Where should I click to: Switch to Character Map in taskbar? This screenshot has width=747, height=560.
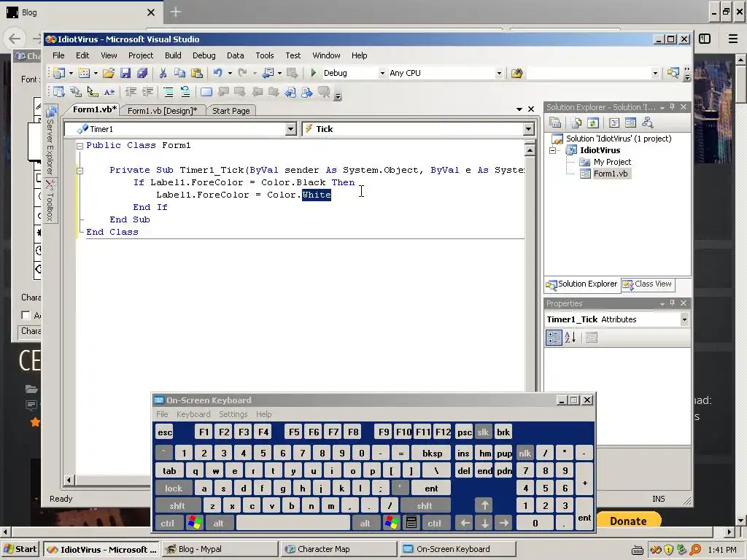point(338,549)
